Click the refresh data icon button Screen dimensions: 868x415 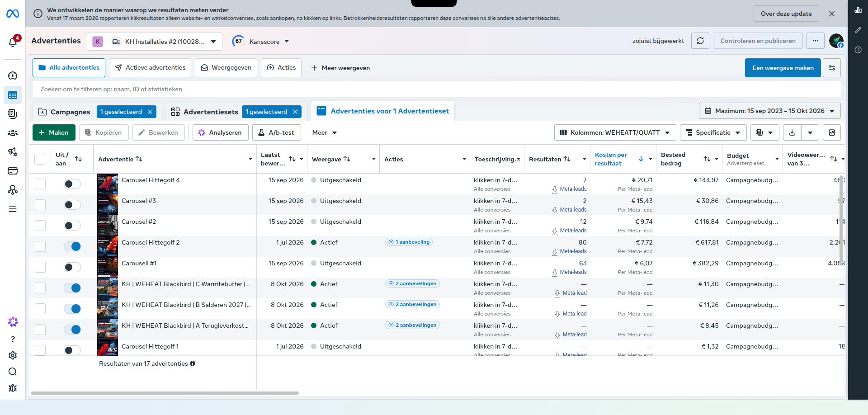700,41
